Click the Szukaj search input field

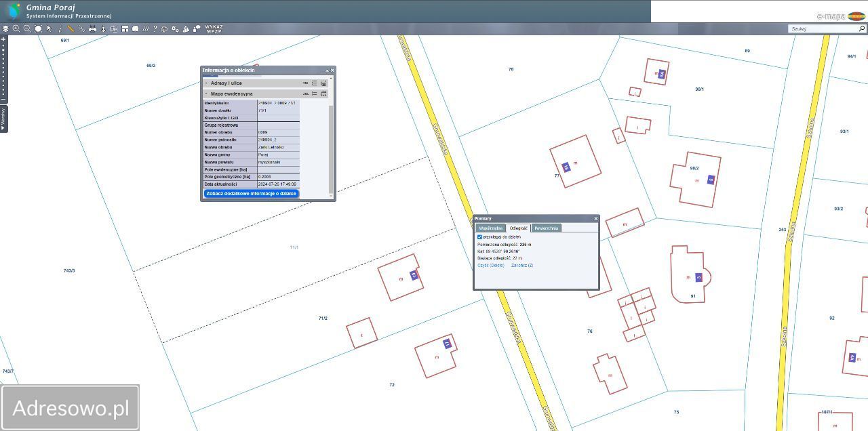[x=823, y=29]
